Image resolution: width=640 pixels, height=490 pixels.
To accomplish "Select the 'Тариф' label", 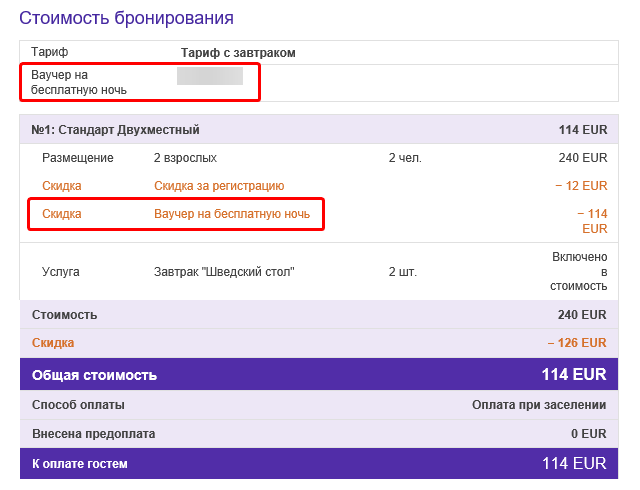I will point(49,52).
